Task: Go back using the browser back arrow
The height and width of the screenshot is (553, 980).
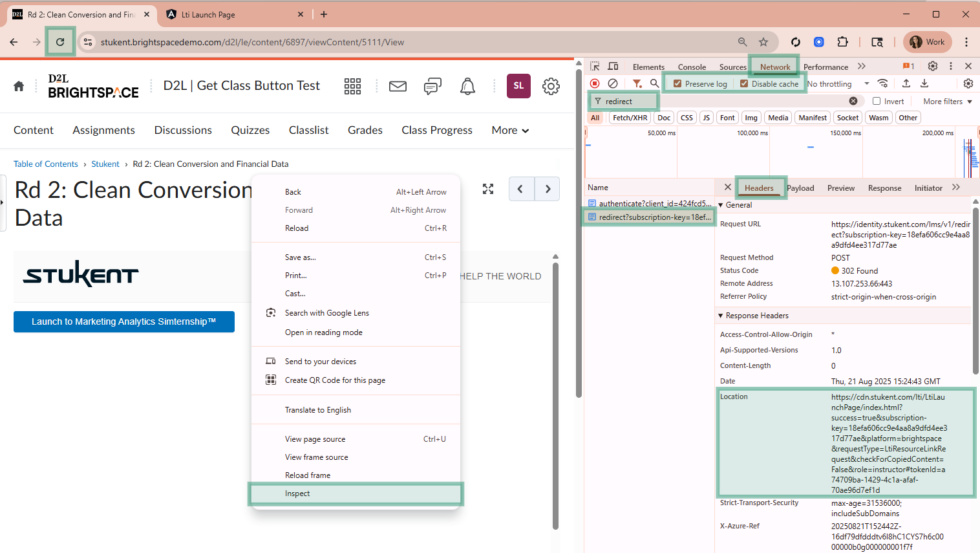Action: [x=14, y=42]
